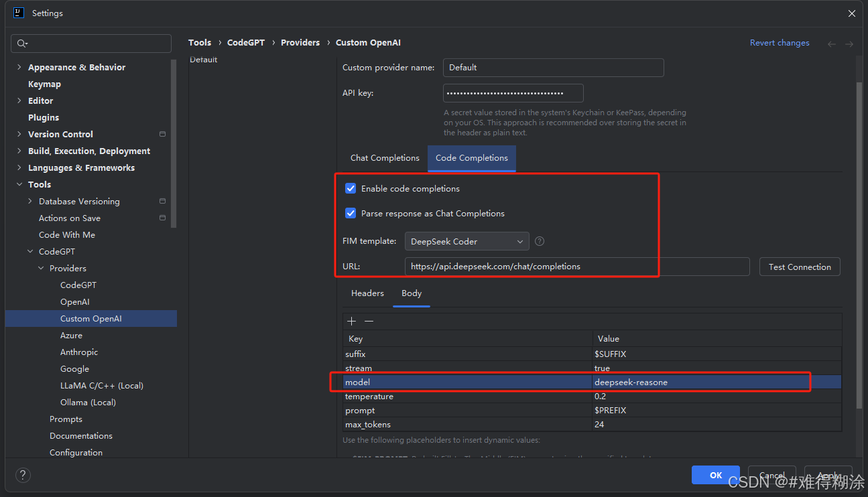The image size is (868, 497).
Task: Click Tools in the breadcrumb
Action: (x=200, y=42)
